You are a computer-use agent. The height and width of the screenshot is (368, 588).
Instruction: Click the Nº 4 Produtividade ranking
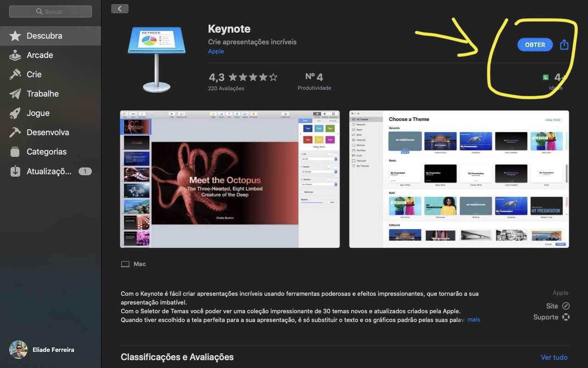[x=314, y=81]
